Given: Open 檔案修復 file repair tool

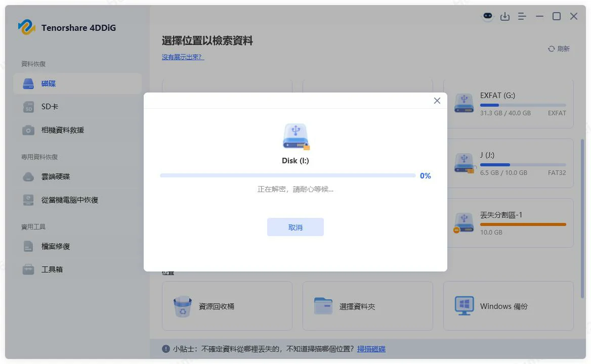Looking at the screenshot, I should coord(77,247).
